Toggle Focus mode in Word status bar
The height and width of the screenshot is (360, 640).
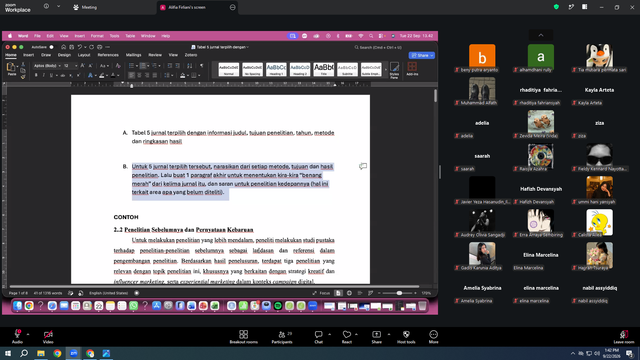pyautogui.click(x=321, y=293)
